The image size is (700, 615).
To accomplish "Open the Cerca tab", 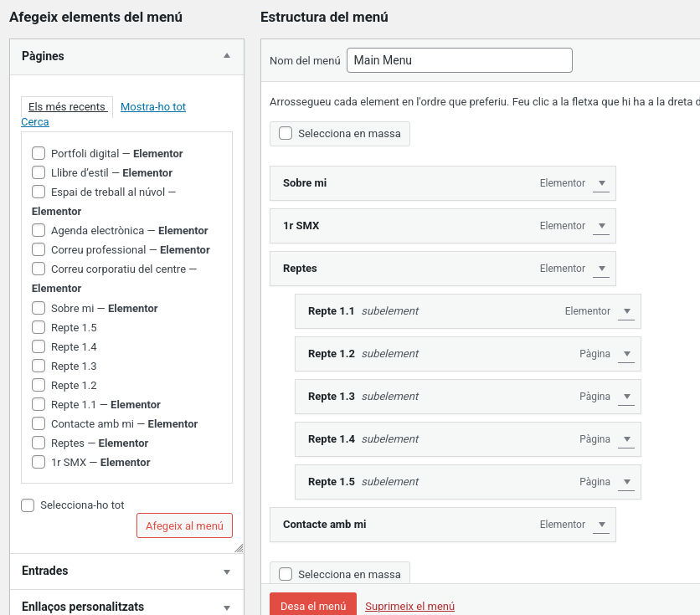I will (x=35, y=122).
